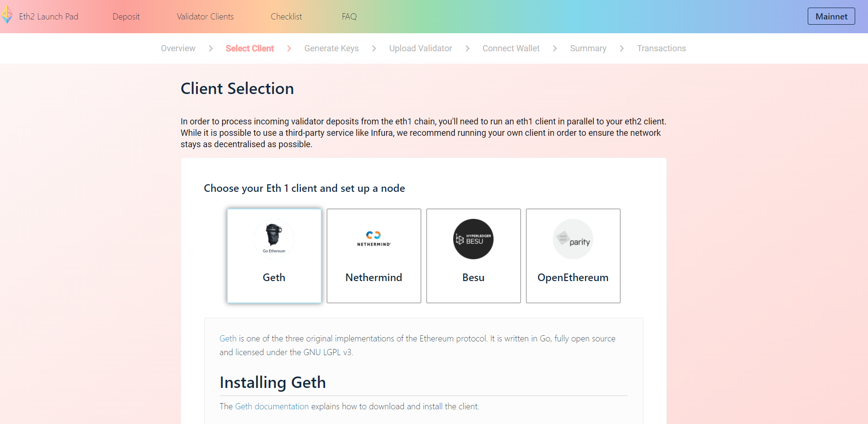Click the Client Selection heading
The width and height of the screenshot is (868, 424).
click(237, 89)
